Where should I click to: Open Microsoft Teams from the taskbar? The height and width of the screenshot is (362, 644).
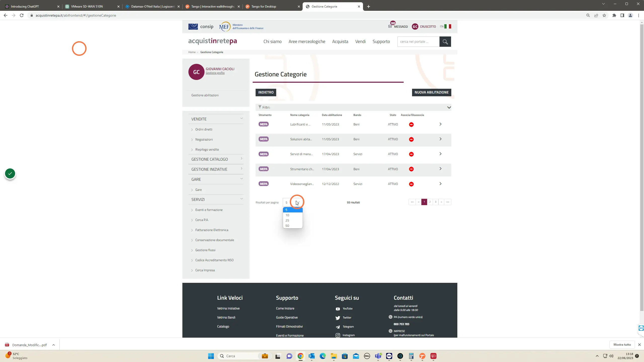378,356
